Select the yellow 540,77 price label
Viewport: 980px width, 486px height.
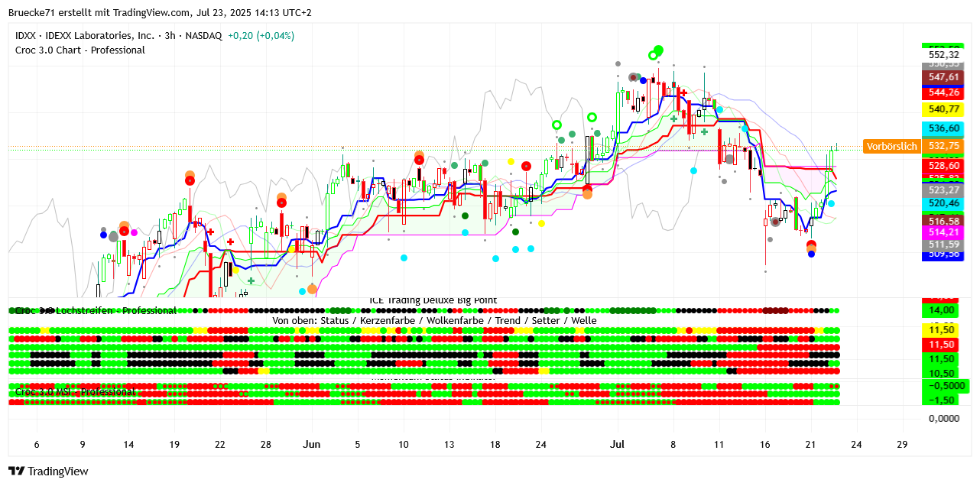[943, 109]
